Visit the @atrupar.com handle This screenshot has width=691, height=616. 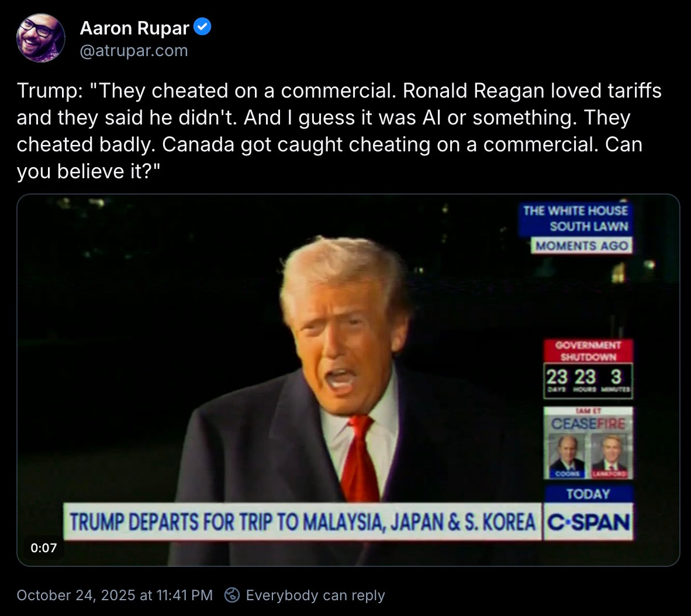point(134,51)
